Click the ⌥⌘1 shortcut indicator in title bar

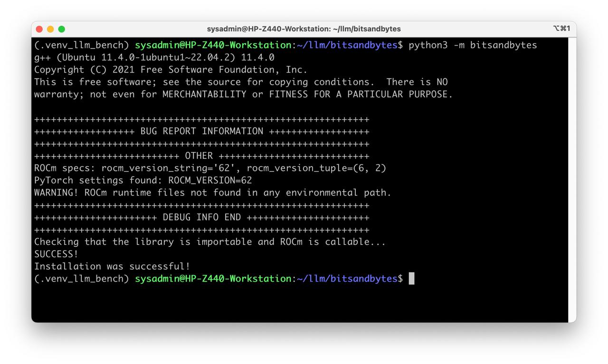[561, 28]
